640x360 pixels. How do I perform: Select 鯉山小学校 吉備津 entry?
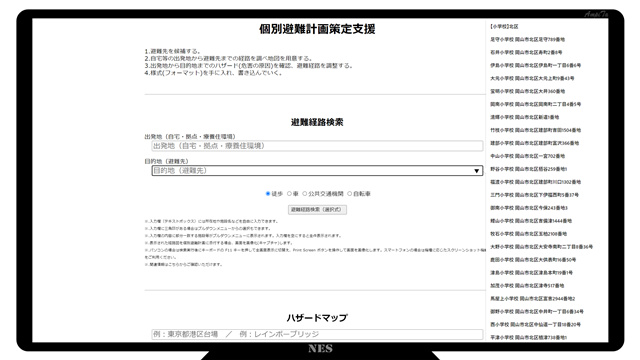point(531,221)
